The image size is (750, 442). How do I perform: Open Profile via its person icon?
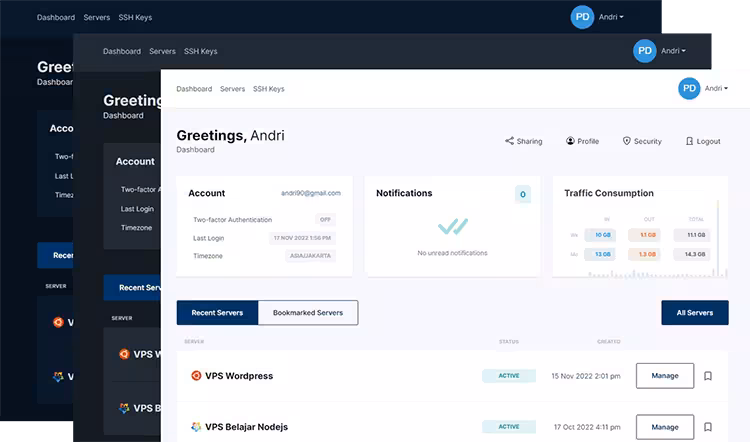coord(570,141)
